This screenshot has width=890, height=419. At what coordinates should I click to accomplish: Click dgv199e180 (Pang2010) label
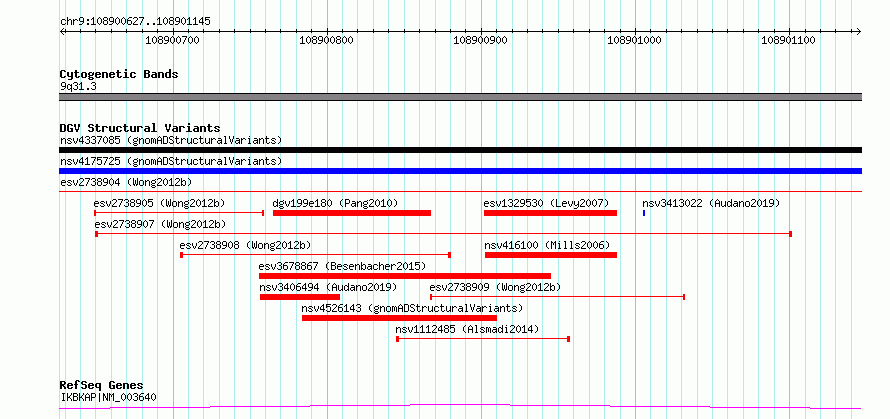[335, 203]
